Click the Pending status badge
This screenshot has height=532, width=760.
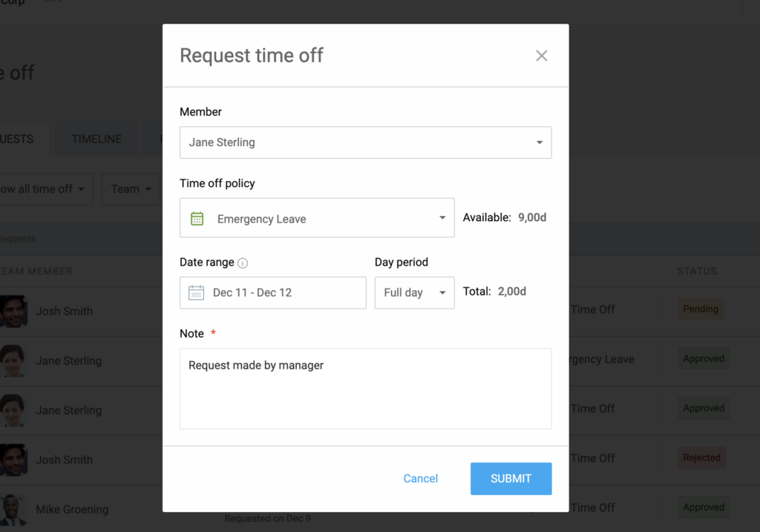click(700, 309)
